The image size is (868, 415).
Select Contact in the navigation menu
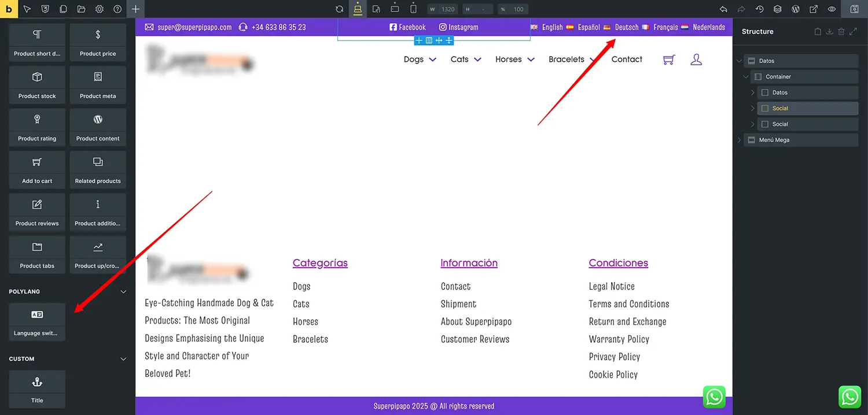627,59
